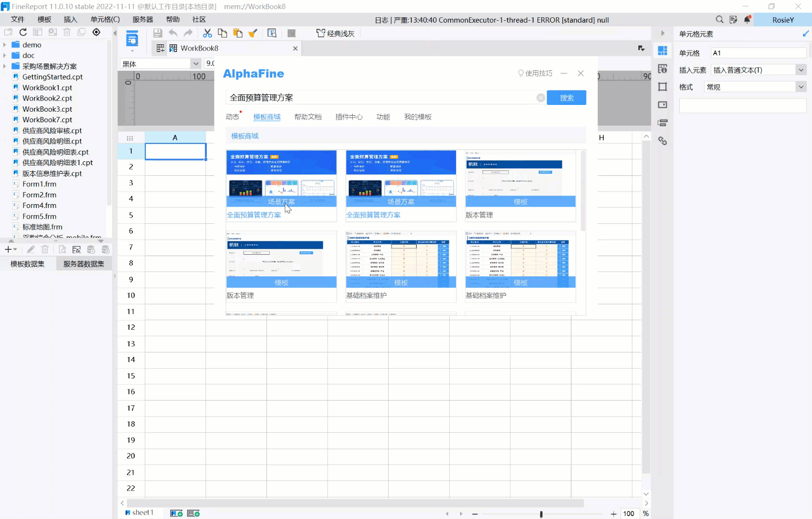812x519 pixels.
Task: Switch to the 插件中心 tab
Action: (x=349, y=117)
